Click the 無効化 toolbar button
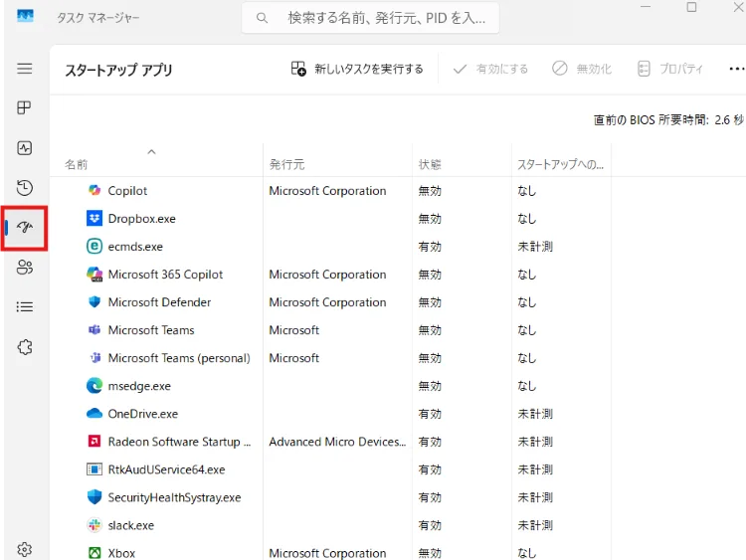The height and width of the screenshot is (560, 746). point(582,69)
